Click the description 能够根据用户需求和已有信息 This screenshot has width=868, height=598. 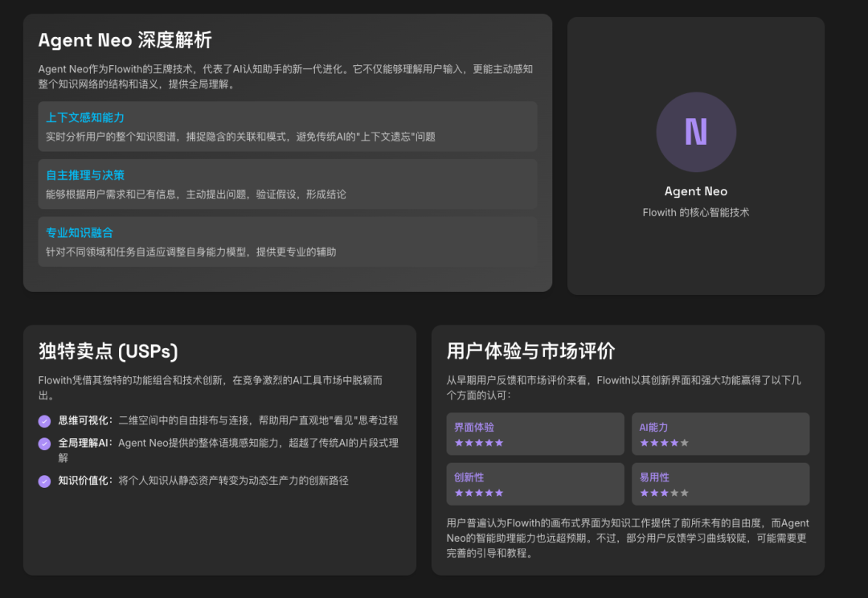[x=196, y=195]
